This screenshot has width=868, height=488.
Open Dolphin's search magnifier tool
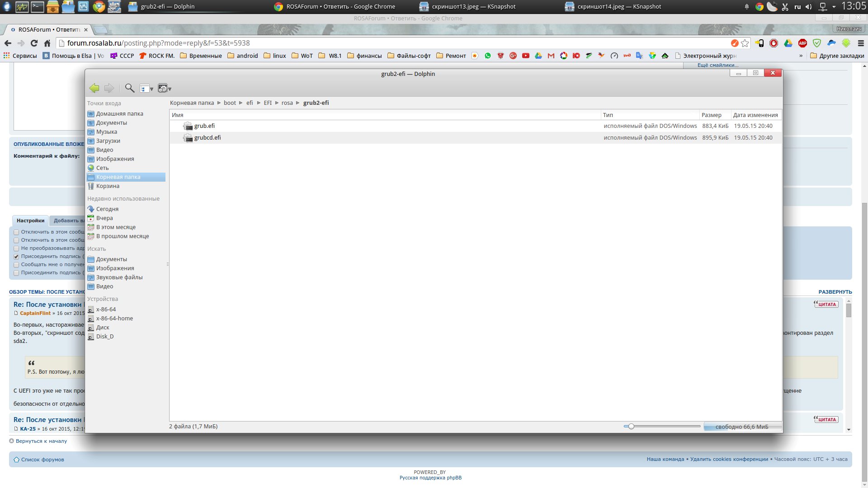[130, 88]
